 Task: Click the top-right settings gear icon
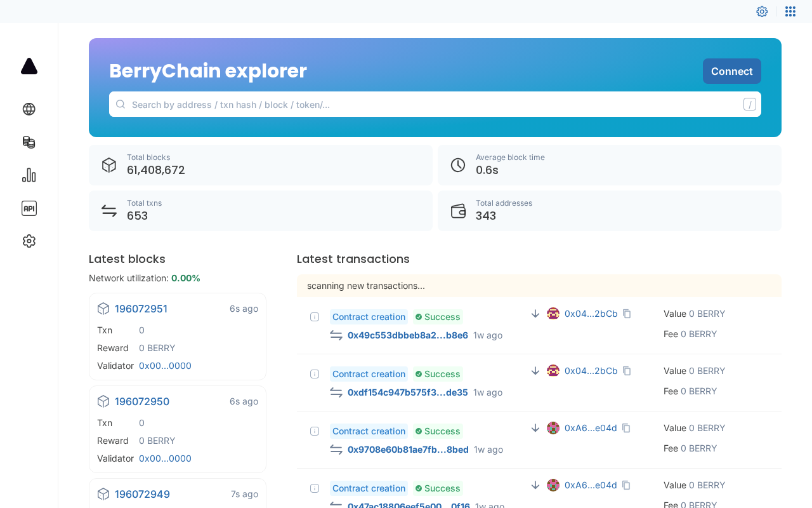click(762, 11)
